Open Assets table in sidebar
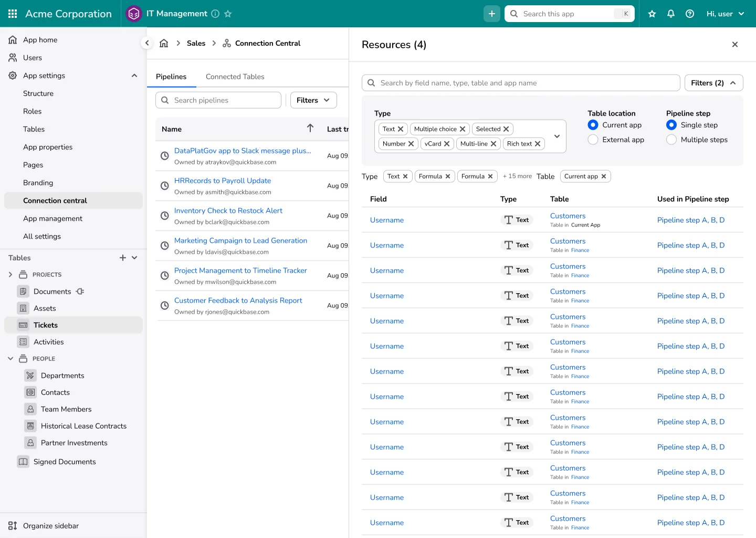This screenshot has height=538, width=756. [45, 308]
